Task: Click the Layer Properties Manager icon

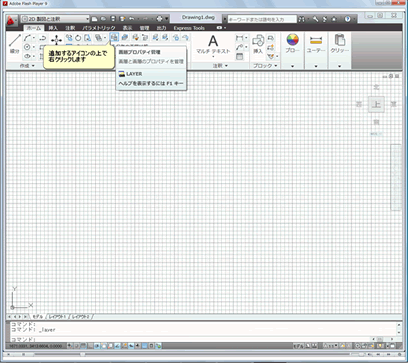Action: (114, 37)
